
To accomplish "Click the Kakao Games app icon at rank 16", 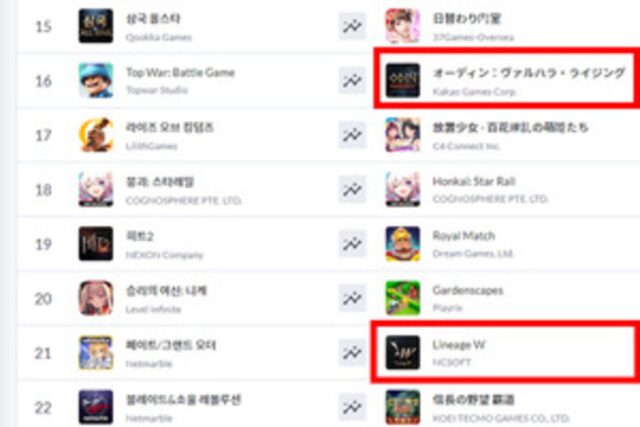I will tap(403, 80).
